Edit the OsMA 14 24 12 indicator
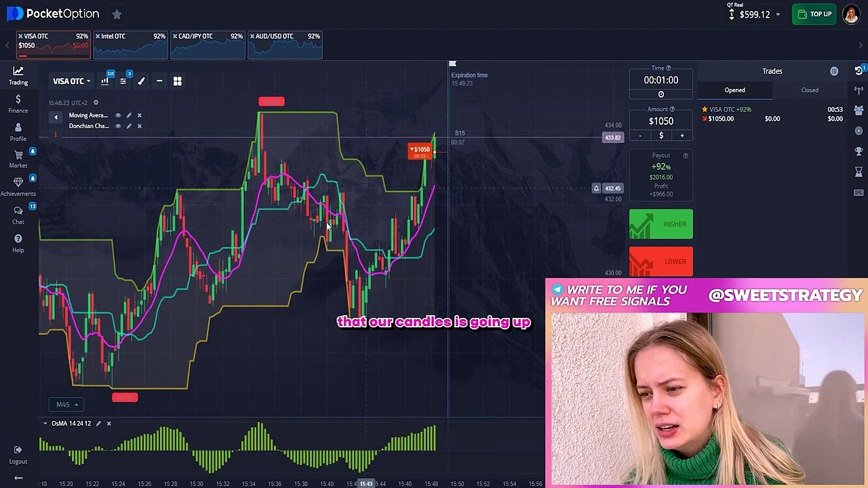Image resolution: width=868 pixels, height=488 pixels. point(98,424)
